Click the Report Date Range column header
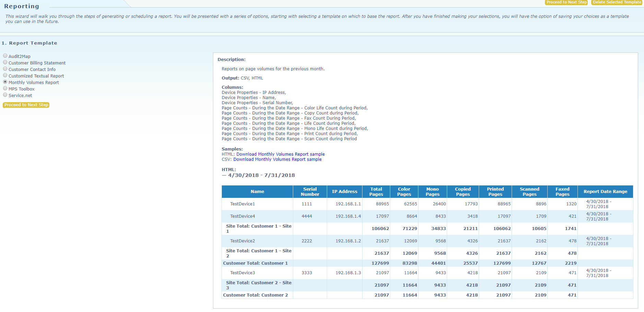Viewport: 644px width, 312px height. coord(605,192)
